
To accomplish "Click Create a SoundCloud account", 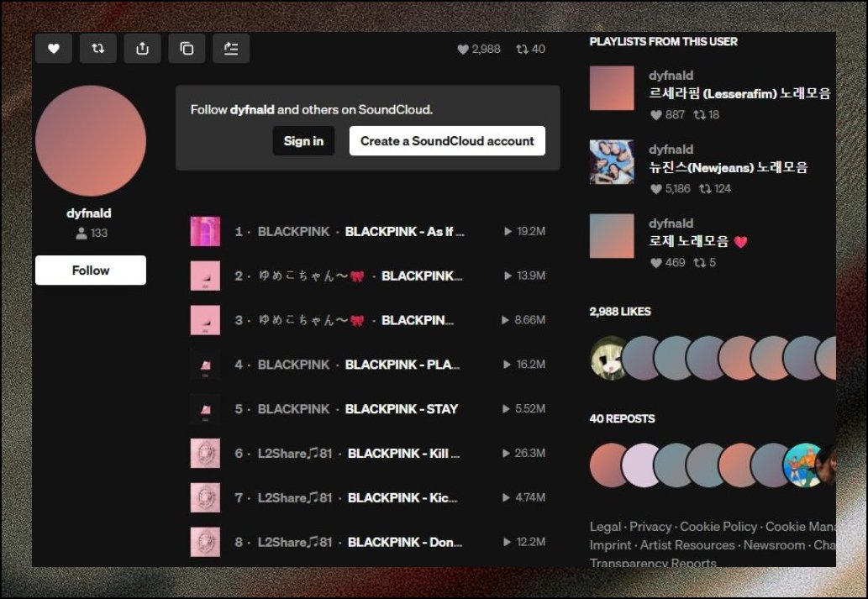I will pyautogui.click(x=447, y=140).
